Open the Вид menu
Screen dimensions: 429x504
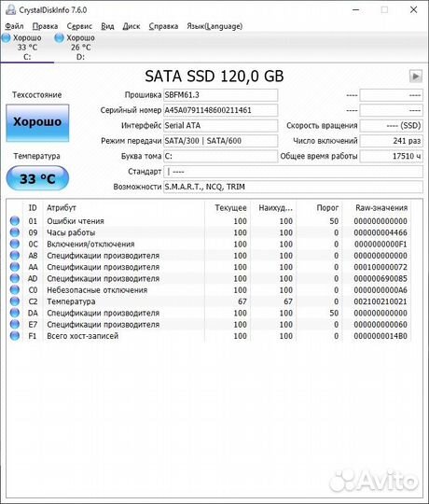pos(107,26)
